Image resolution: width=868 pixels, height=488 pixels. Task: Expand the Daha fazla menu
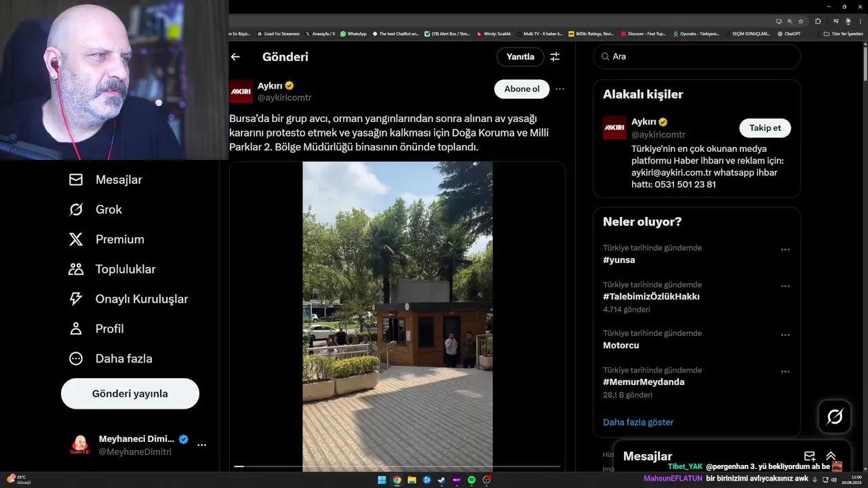pos(111,359)
